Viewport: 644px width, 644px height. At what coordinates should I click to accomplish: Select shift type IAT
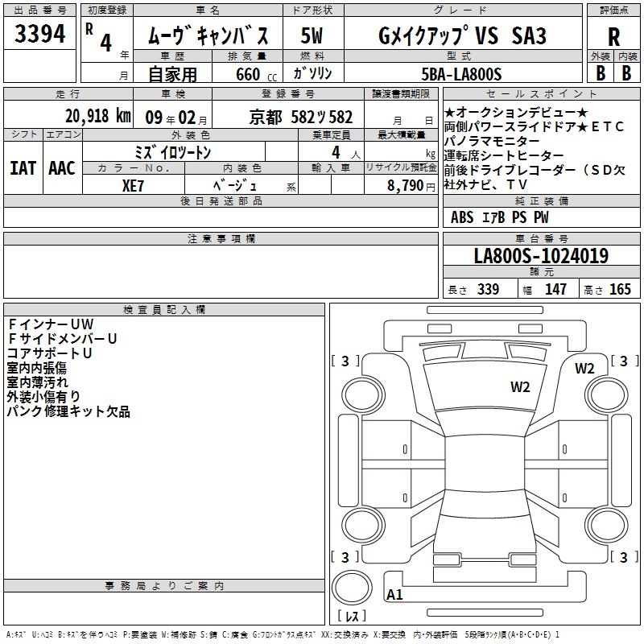coord(23,168)
